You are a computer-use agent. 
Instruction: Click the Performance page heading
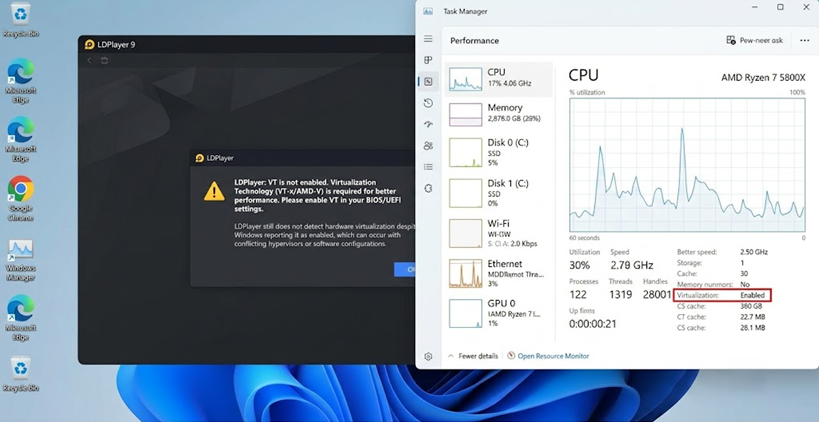click(474, 41)
